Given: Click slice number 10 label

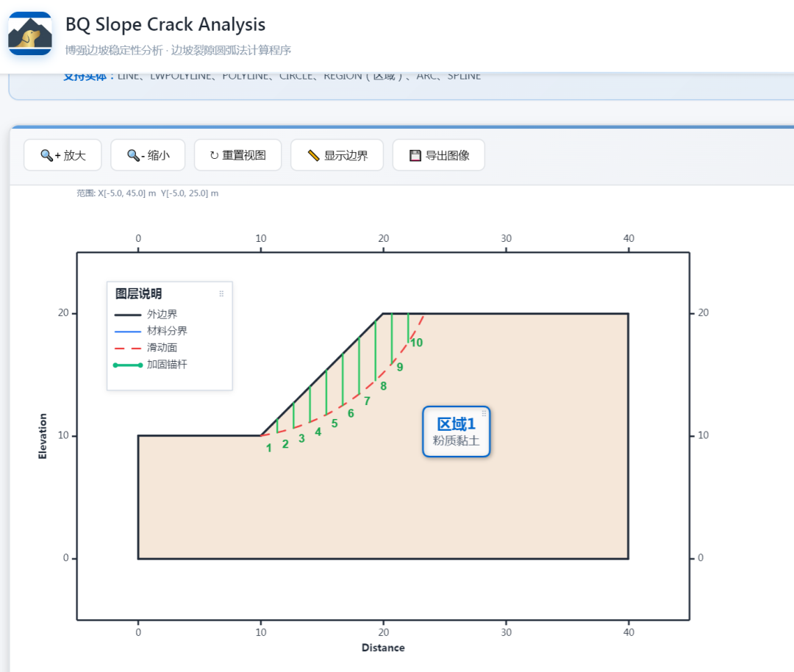Looking at the screenshot, I should point(416,343).
